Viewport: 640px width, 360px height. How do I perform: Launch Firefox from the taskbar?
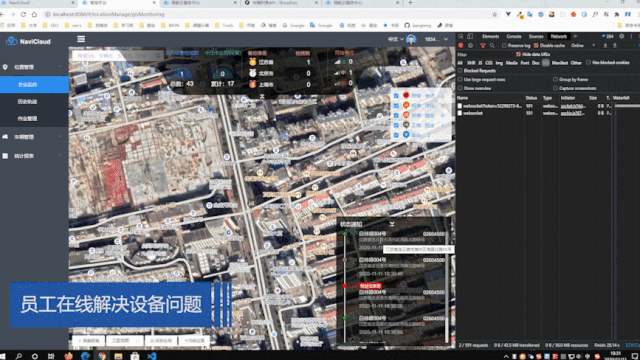[x=68, y=356]
